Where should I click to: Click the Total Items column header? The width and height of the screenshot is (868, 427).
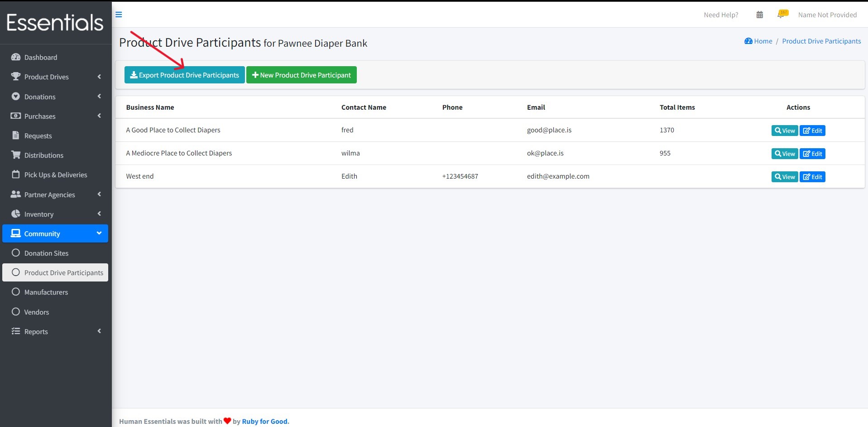pyautogui.click(x=677, y=107)
